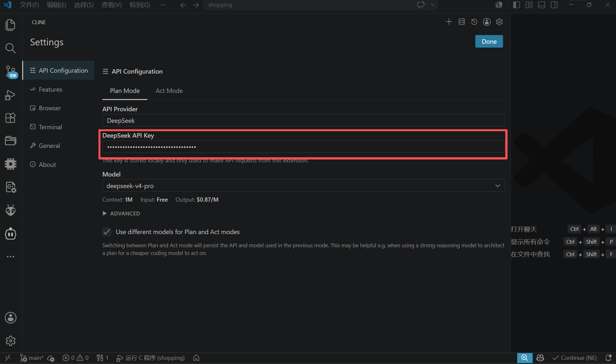Viewport: 616px width, 364px height.
Task: Open the General settings section
Action: [58, 146]
